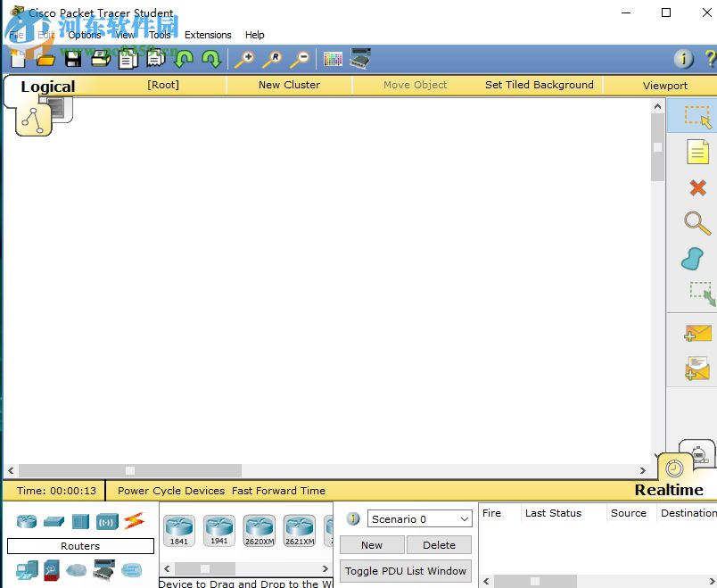Undo the last action via toolbar

pyautogui.click(x=182, y=59)
